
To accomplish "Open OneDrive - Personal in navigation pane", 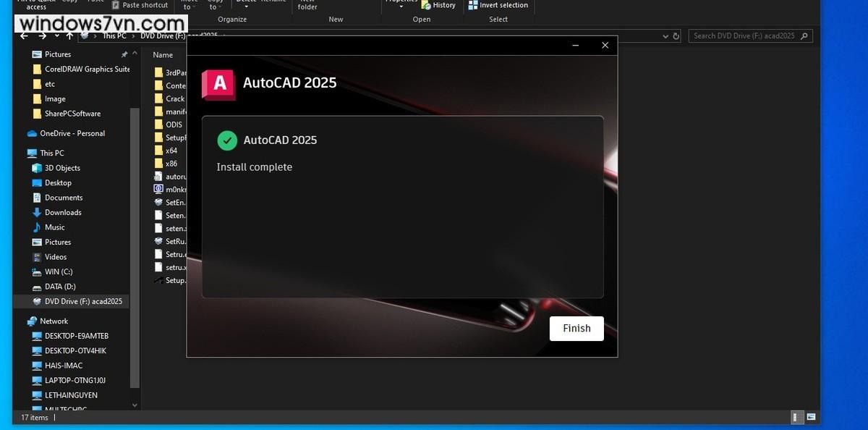I will tap(72, 133).
